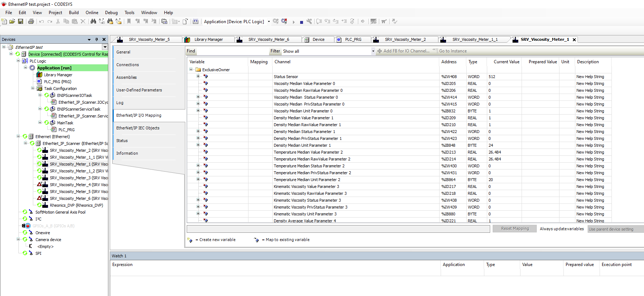Click the Delete X toolbar icon
The height and width of the screenshot is (296, 644).
pyautogui.click(x=83, y=21)
